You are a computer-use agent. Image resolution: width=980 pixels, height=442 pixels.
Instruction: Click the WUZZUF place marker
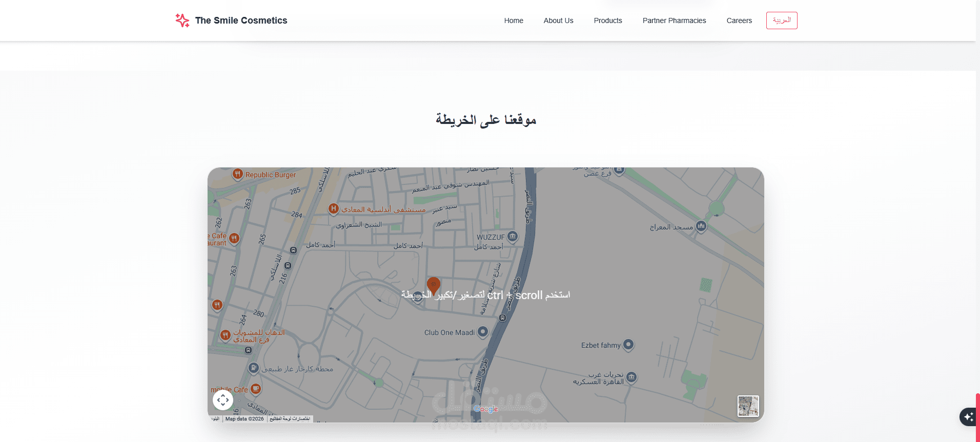click(x=513, y=237)
